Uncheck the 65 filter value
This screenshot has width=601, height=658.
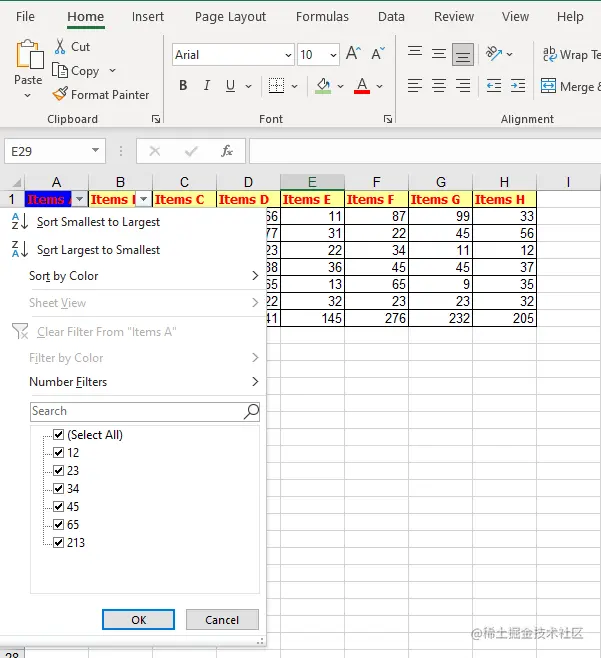coord(58,525)
